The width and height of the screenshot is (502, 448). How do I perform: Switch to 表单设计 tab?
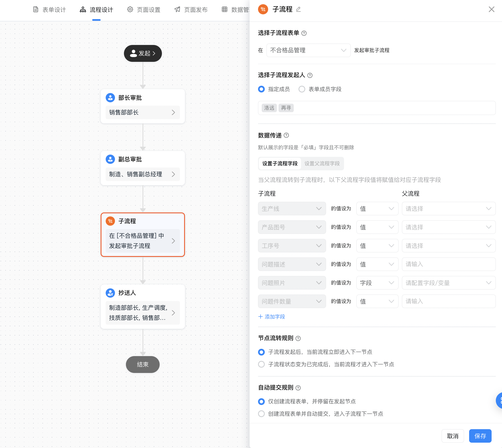tap(49, 10)
